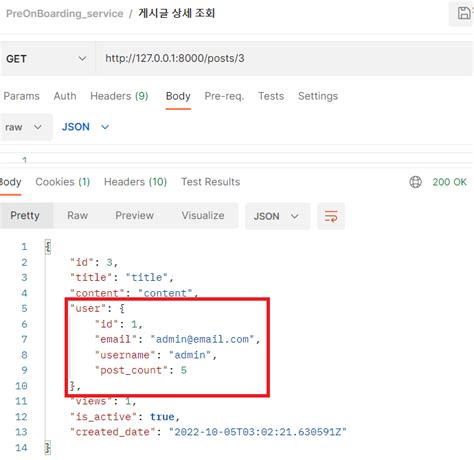Click the 게시글 상세 조회 request name
This screenshot has width=474, height=460.
point(177,13)
